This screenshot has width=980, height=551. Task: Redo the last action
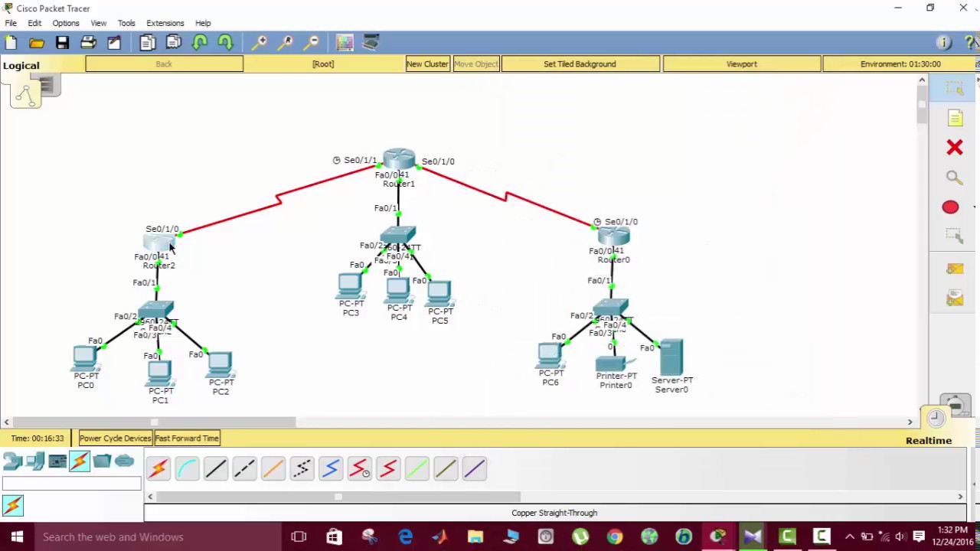click(x=225, y=43)
